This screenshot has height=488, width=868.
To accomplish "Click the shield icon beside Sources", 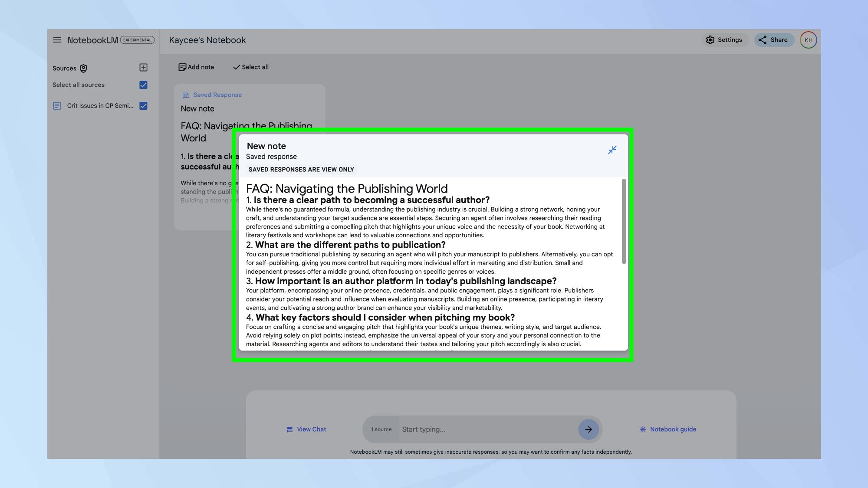I will tap(83, 69).
